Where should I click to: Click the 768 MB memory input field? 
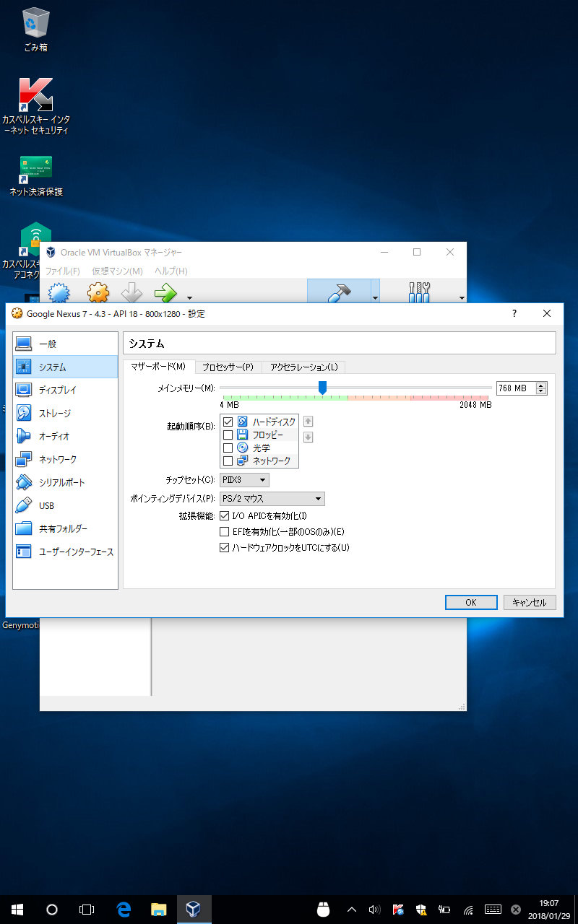coord(516,388)
